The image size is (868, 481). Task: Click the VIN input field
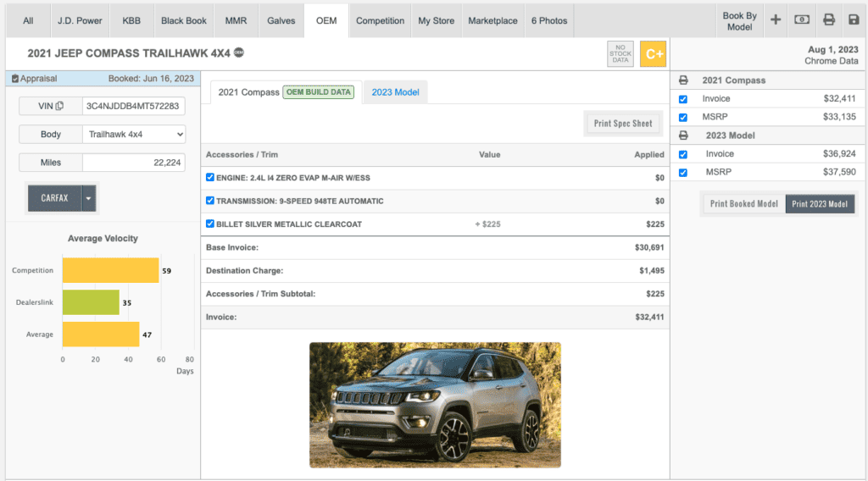(x=133, y=106)
